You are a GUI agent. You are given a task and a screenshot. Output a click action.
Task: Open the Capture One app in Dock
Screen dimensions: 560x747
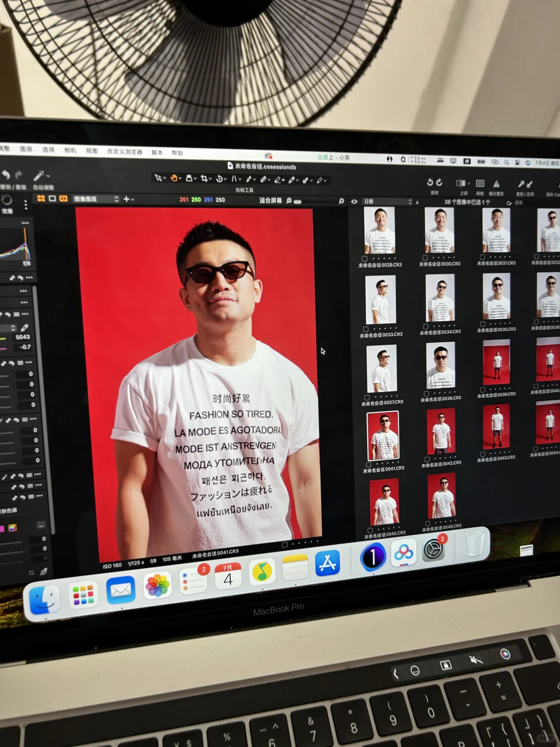(372, 557)
